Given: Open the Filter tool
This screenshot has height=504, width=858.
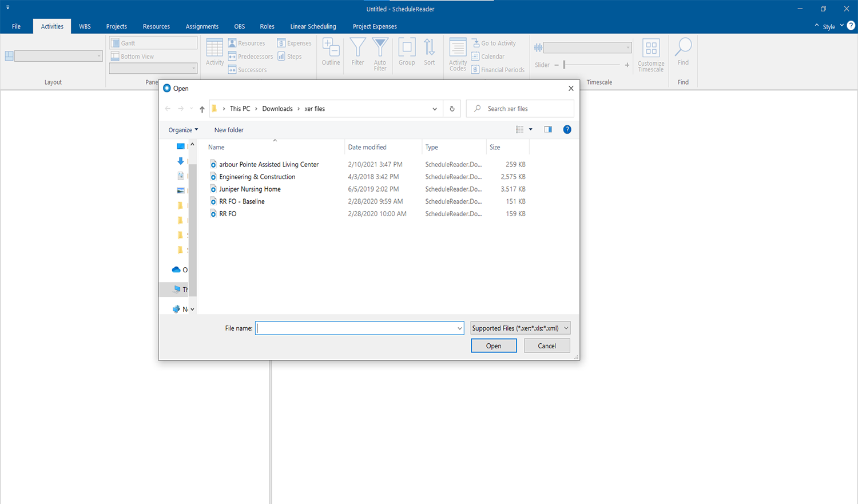Looking at the screenshot, I should pyautogui.click(x=357, y=54).
